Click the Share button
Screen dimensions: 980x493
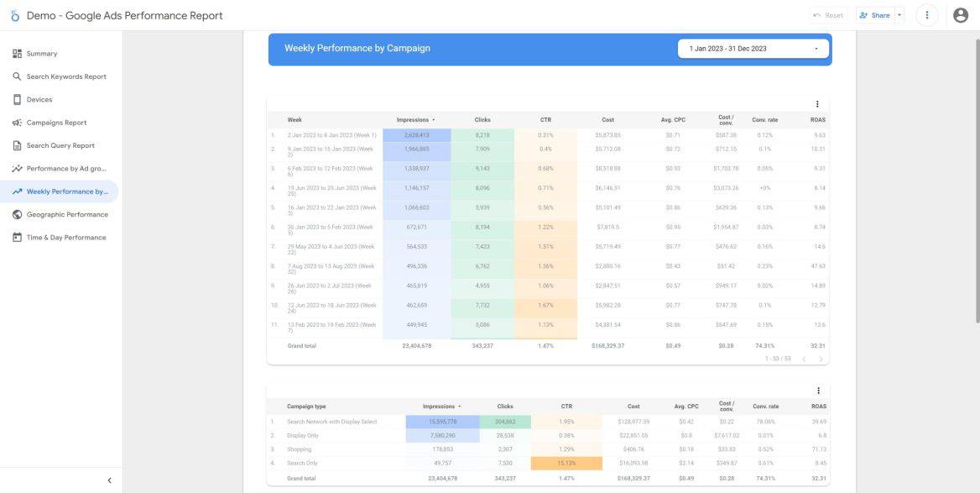click(x=878, y=14)
